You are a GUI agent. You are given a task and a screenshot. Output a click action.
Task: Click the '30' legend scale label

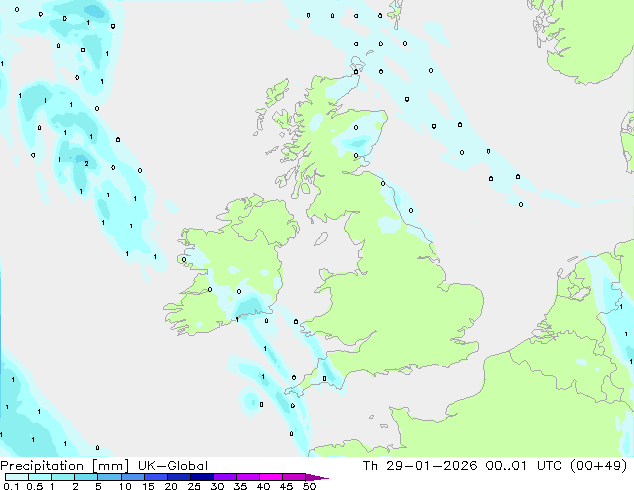217,486
